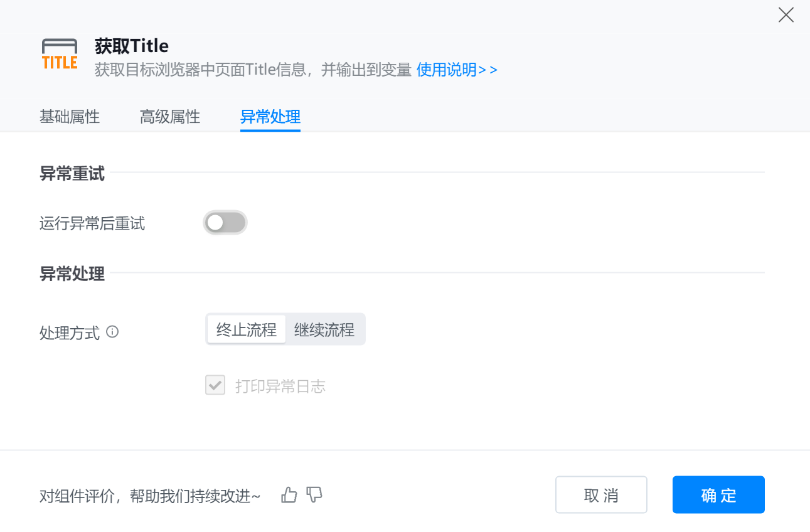Open the 高级属性 tab
This screenshot has height=532, width=810.
[170, 117]
